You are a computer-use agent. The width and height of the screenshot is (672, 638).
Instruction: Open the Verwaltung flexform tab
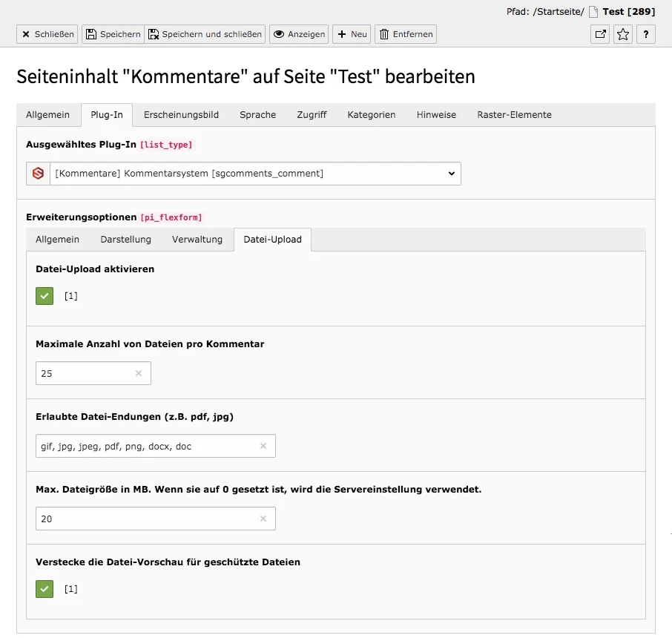click(x=197, y=239)
